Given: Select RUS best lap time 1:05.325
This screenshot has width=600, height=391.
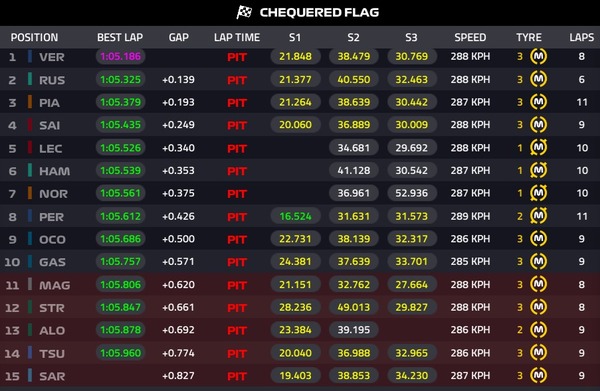Looking at the screenshot, I should pos(120,80).
